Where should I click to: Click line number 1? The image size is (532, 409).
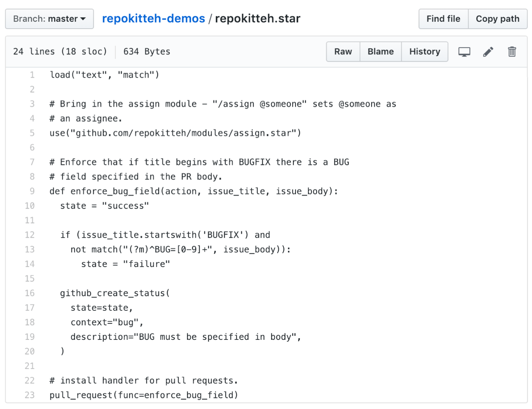32,75
